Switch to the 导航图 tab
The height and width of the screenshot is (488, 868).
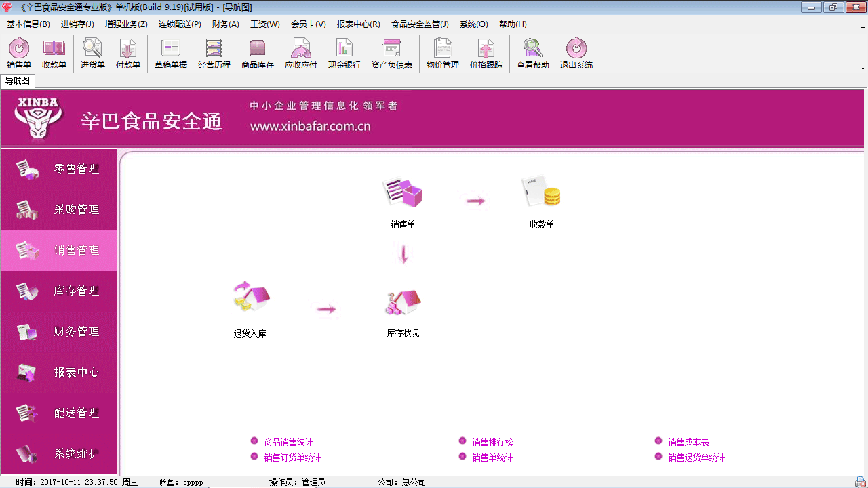pyautogui.click(x=17, y=81)
